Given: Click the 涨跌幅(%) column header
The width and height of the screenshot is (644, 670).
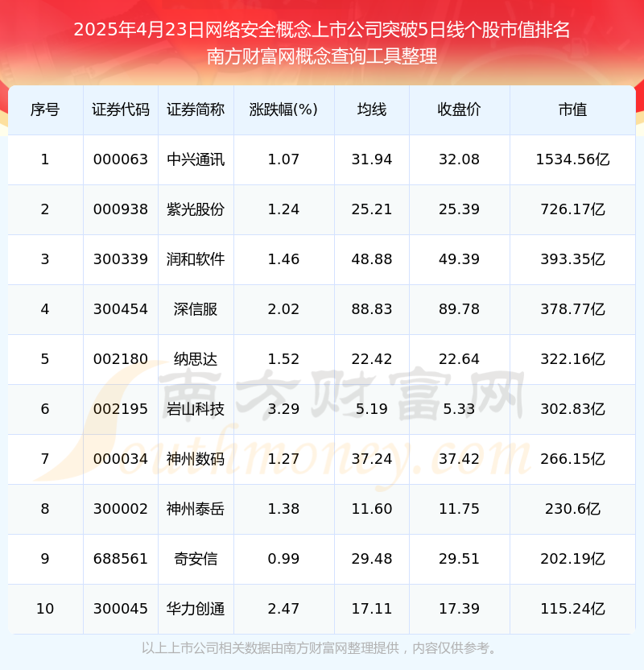Looking at the screenshot, I should [x=283, y=110].
